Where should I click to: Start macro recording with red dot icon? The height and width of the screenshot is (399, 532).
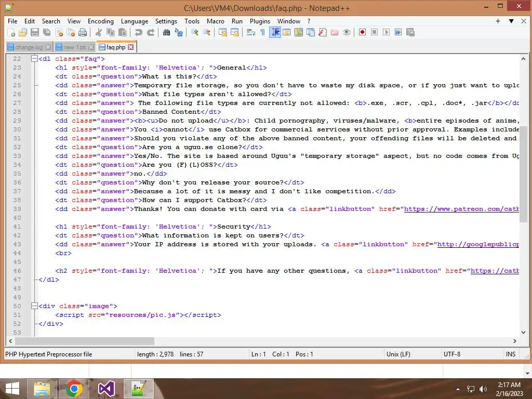tap(362, 32)
